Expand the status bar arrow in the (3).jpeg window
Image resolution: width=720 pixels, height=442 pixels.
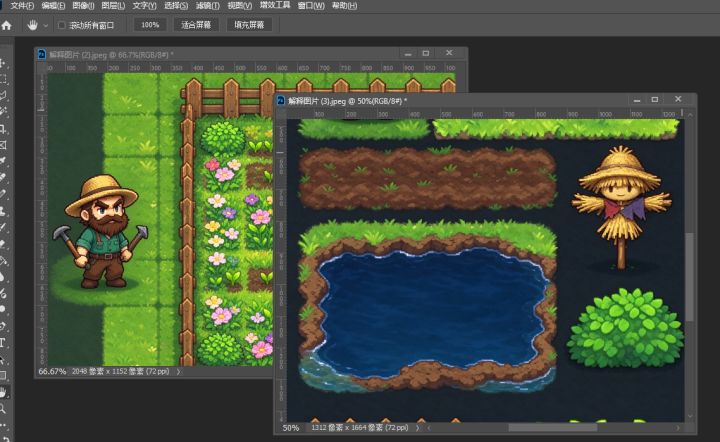coord(417,427)
